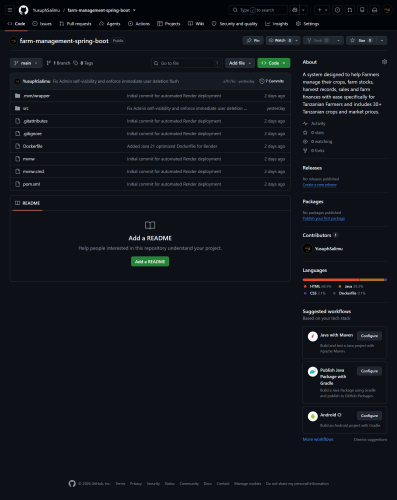Image resolution: width=397 pixels, height=500 pixels.
Task: Configure the Android CI workflow
Action: coord(369,416)
